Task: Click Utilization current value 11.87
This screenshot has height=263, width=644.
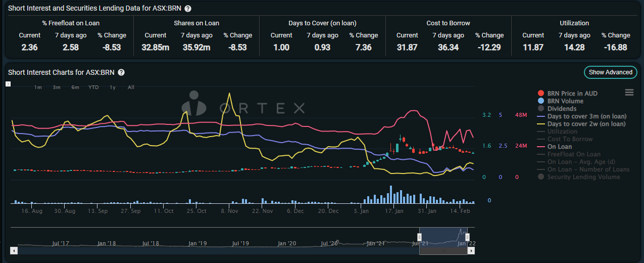Action: point(533,48)
